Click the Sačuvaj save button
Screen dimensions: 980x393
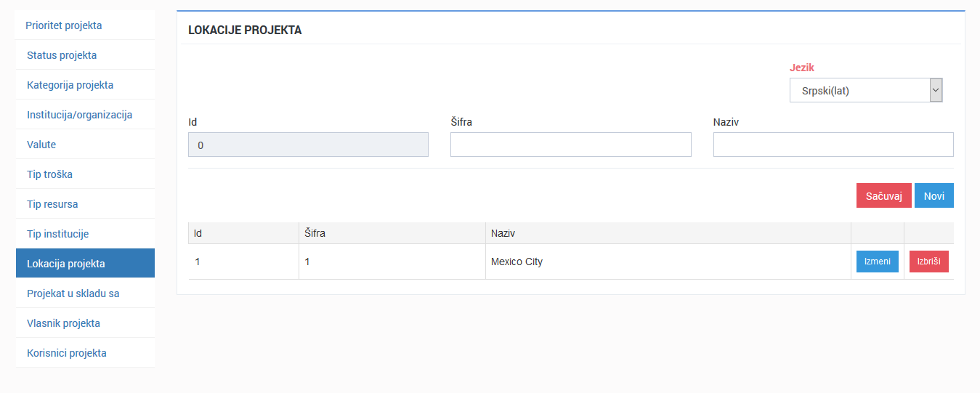[883, 196]
